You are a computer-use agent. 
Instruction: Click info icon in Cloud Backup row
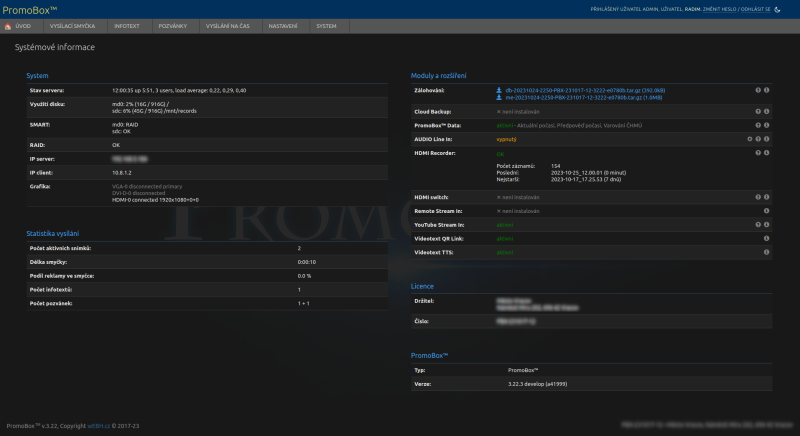click(766, 111)
